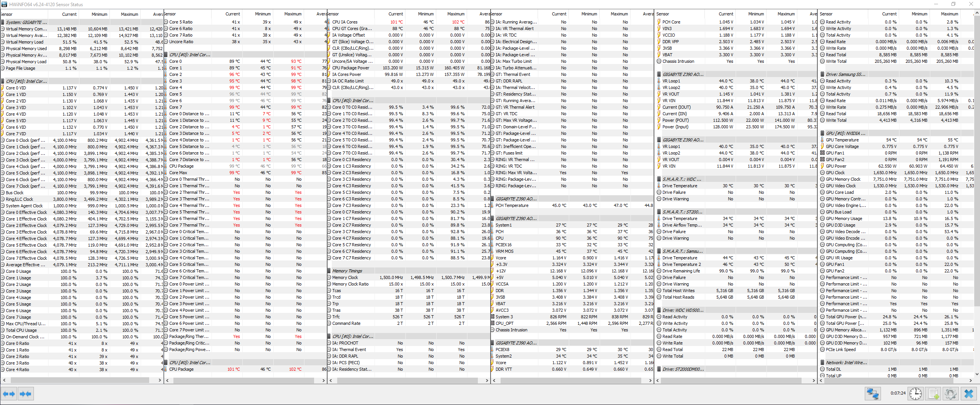Screen dimensions: 980x405
Task: Select the Physical Memory Load row
Action: coord(82,62)
